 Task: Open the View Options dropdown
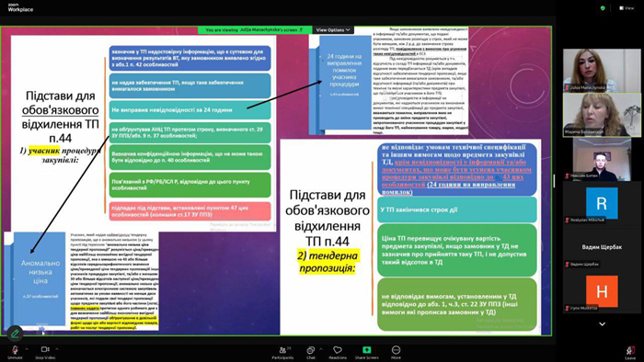[333, 30]
